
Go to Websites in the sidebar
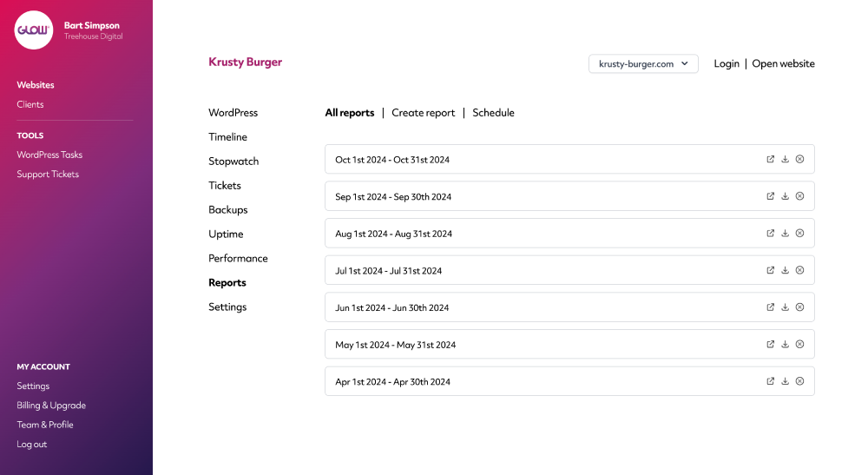point(36,85)
